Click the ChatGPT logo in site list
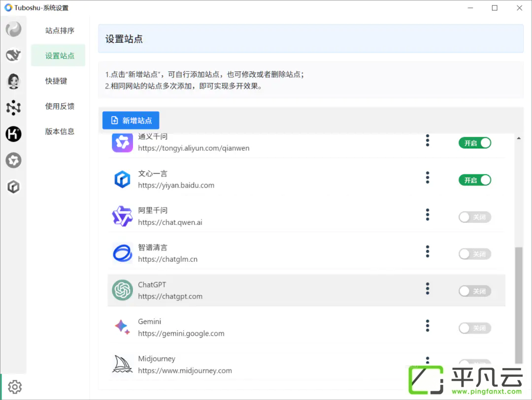 pos(123,290)
